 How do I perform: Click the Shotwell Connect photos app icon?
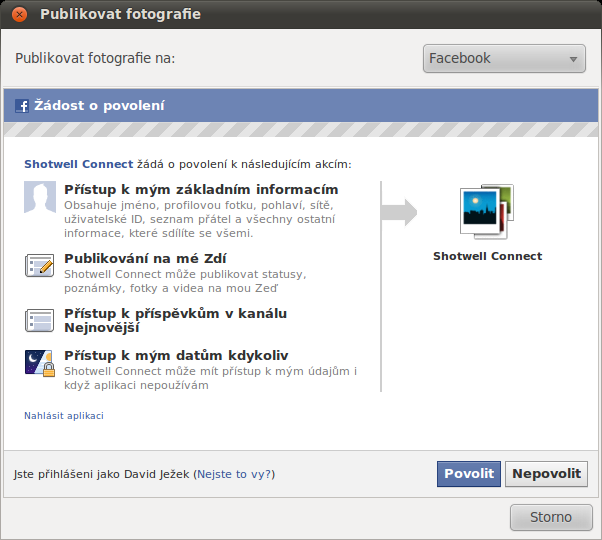(487, 211)
